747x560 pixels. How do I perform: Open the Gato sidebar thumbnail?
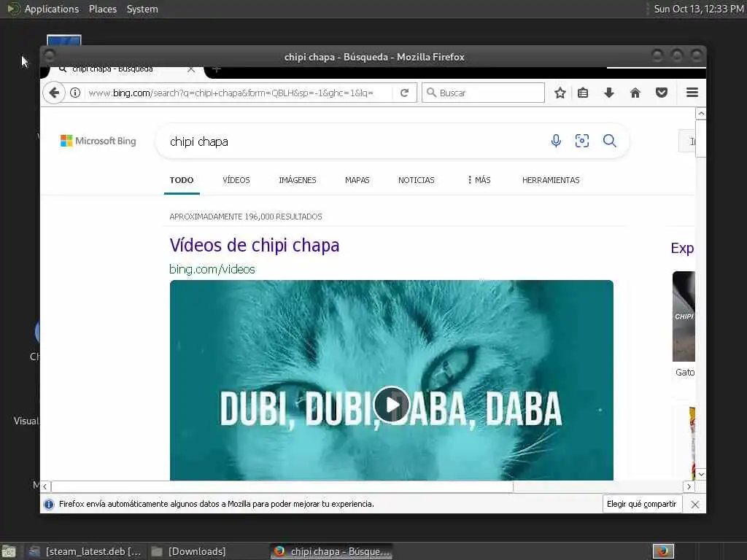click(684, 316)
